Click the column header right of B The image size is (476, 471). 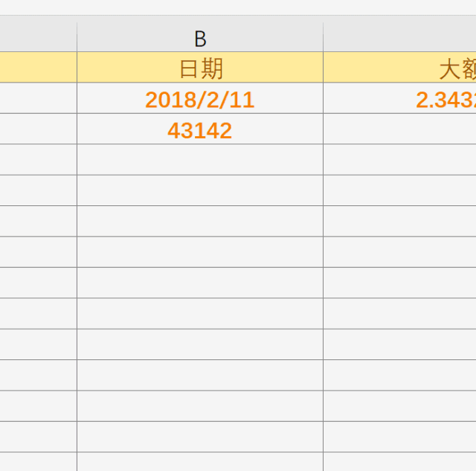point(399,37)
